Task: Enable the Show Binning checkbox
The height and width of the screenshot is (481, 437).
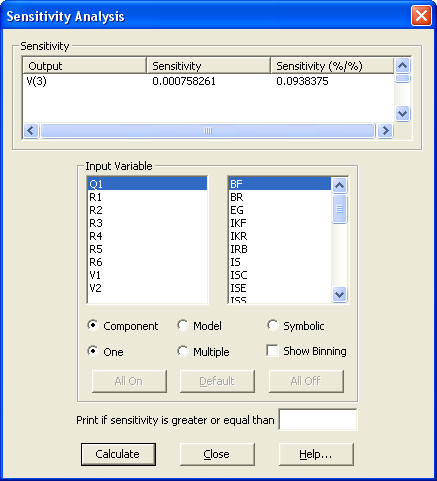Action: click(272, 351)
